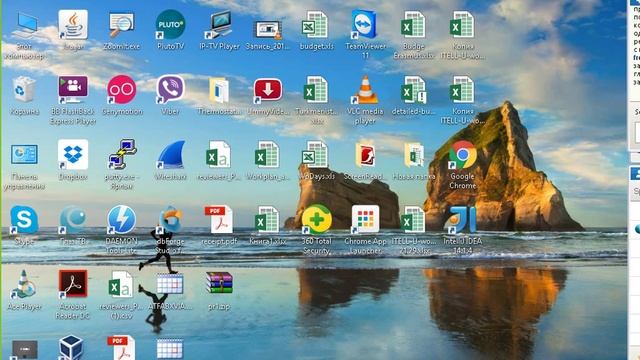Select the budget.xls Excel file
This screenshot has width=640, height=360.
coord(316,25)
